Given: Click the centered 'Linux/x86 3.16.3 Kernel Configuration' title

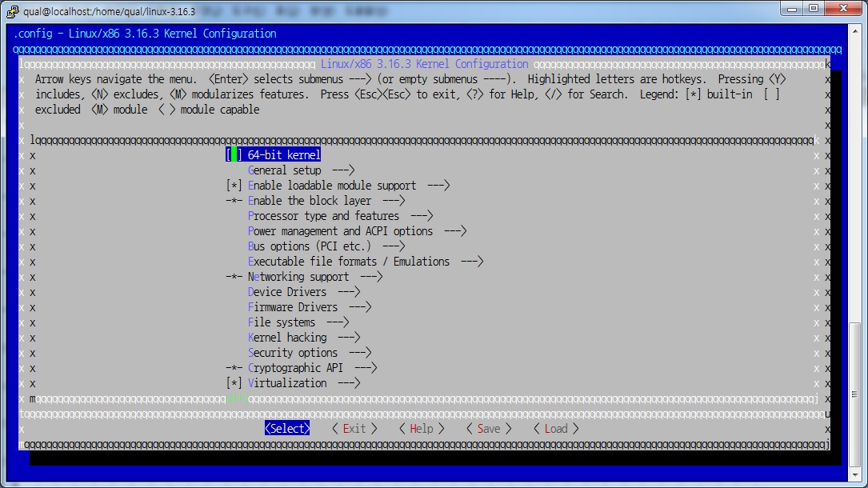Looking at the screenshot, I should (425, 64).
